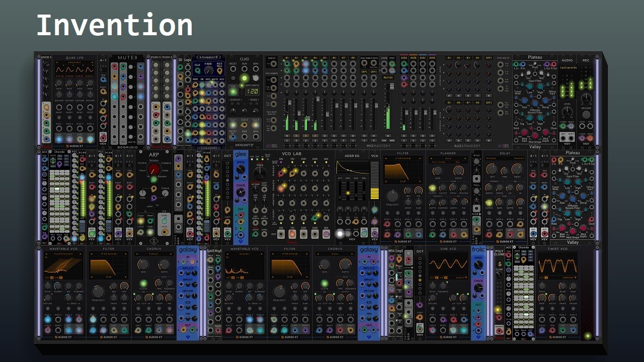
Task: Click the FREQUENCY knob on bottom-left FILTER
Action: tap(98, 291)
